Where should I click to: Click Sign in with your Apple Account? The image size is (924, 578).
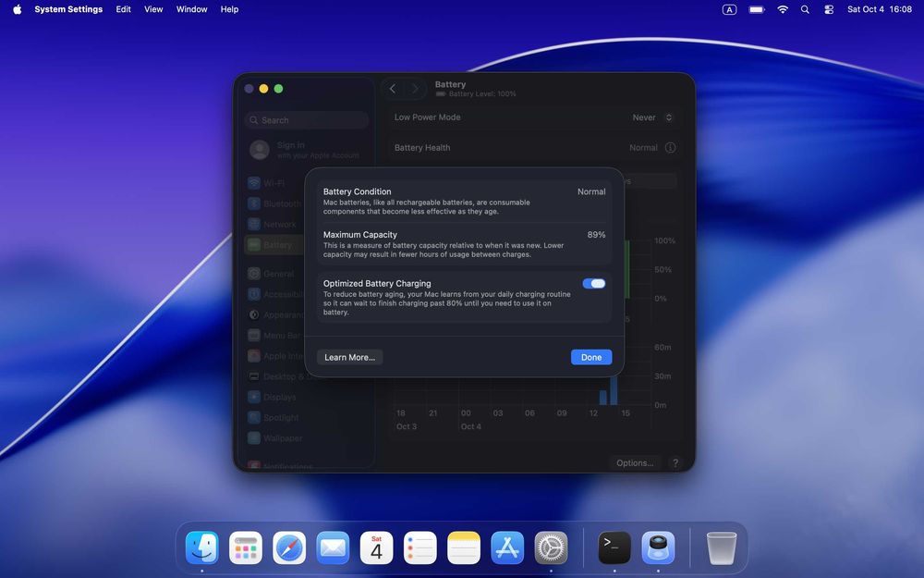point(307,150)
